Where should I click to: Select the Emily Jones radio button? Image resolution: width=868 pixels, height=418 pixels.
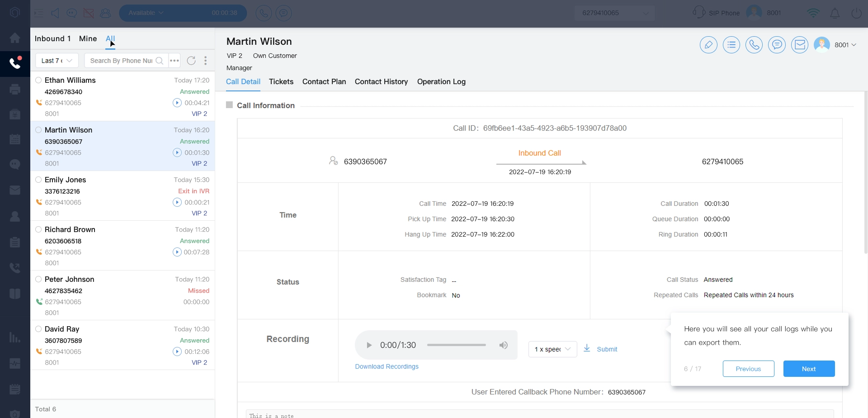pyautogui.click(x=38, y=180)
